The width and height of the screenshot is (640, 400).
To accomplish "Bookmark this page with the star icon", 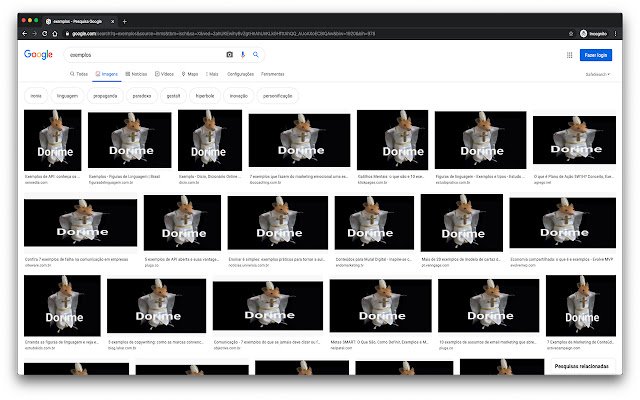I will pyautogui.click(x=571, y=33).
